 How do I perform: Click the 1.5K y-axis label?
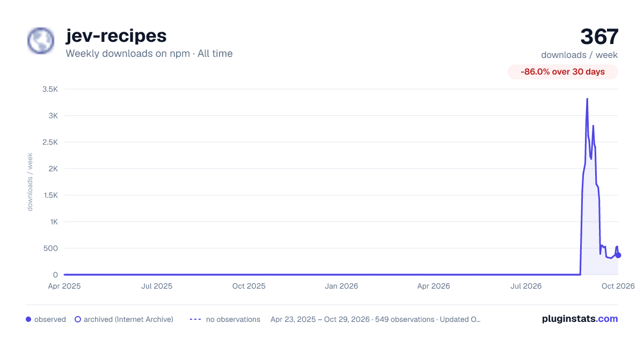coord(50,195)
